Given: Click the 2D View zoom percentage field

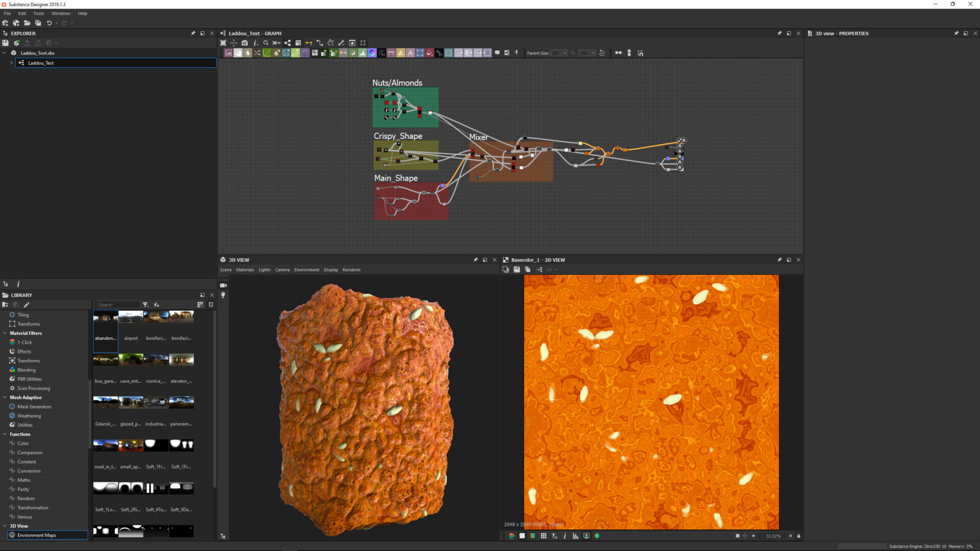Looking at the screenshot, I should click(x=773, y=536).
